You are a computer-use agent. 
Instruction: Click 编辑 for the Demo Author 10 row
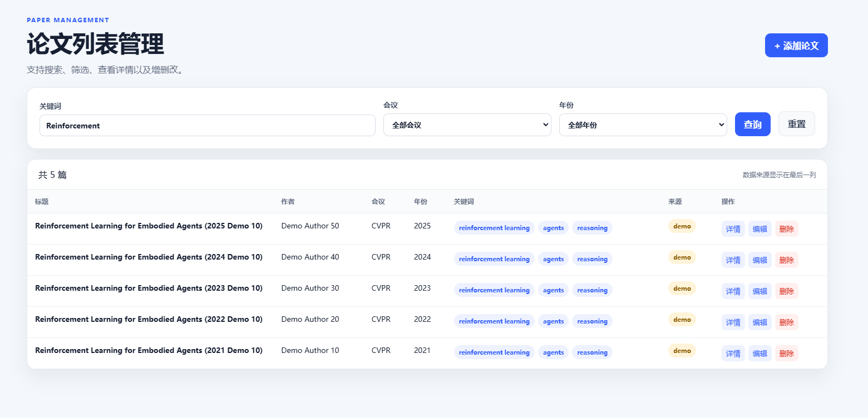tap(760, 354)
